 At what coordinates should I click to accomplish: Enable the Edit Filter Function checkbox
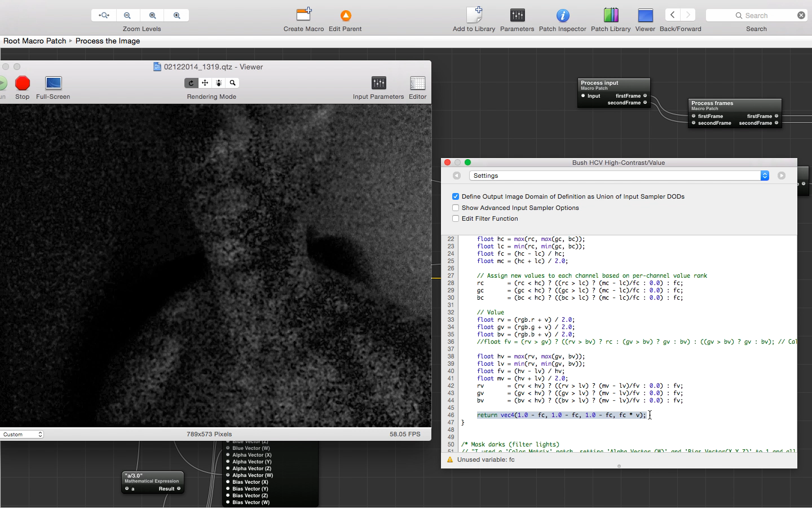pyautogui.click(x=456, y=218)
